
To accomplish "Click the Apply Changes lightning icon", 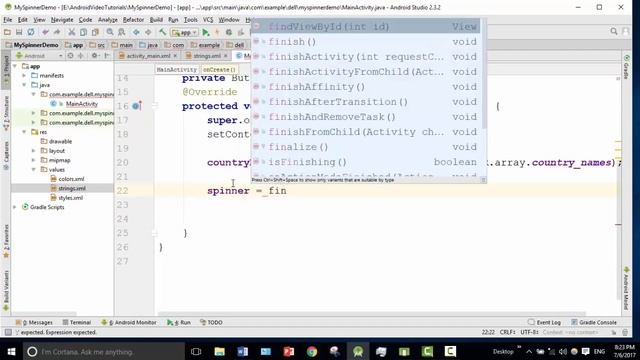I will 217,32.
